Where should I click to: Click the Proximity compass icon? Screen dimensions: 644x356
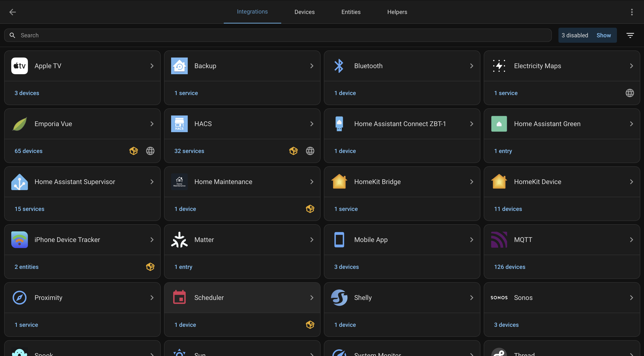pos(20,297)
